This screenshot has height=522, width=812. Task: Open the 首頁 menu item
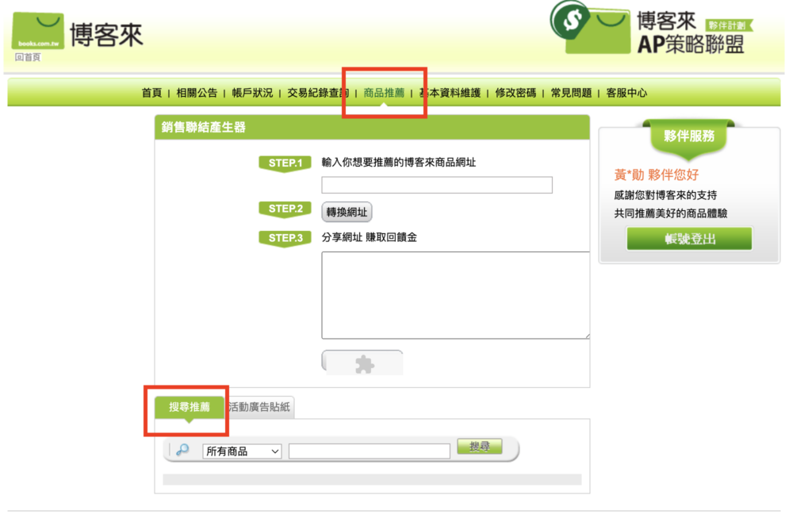point(151,93)
